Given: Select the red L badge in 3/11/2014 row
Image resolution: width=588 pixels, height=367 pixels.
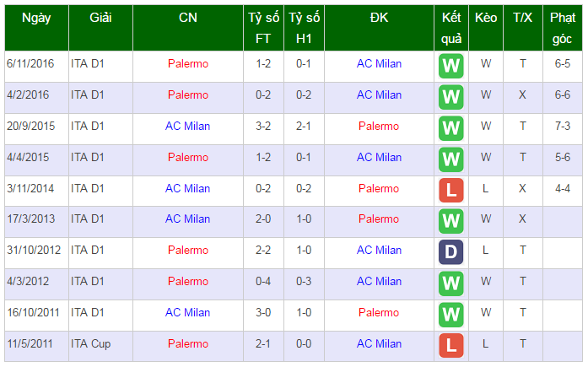Looking at the screenshot, I should coord(450,191).
